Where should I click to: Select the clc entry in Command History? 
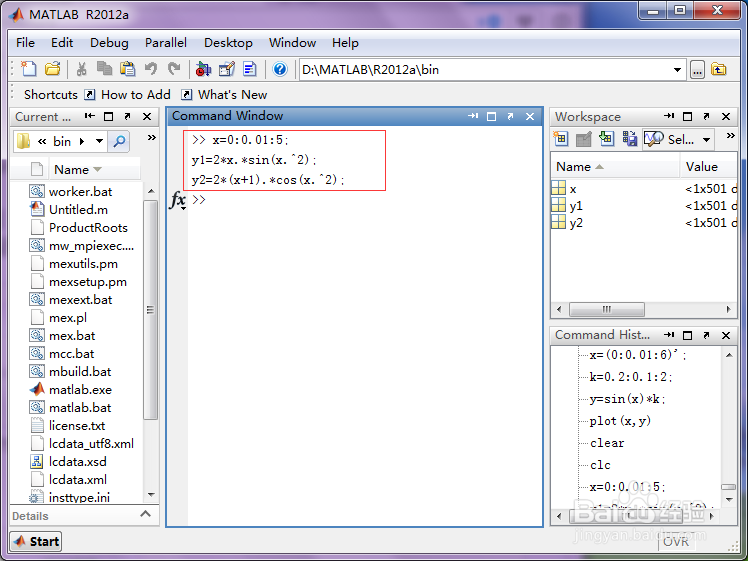(600, 465)
